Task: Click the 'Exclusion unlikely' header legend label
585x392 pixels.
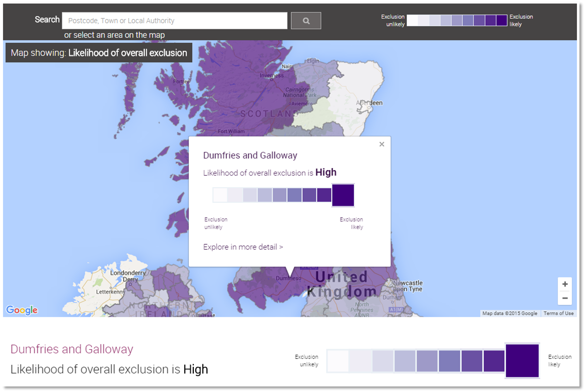Action: pos(393,21)
